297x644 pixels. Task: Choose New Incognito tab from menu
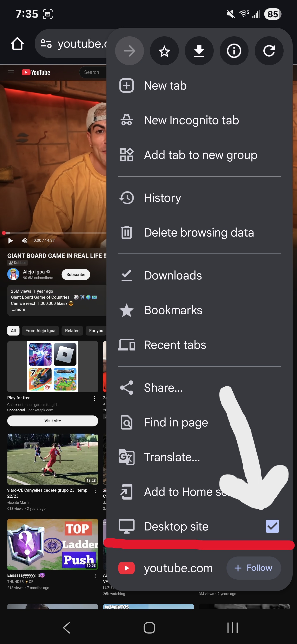191,120
